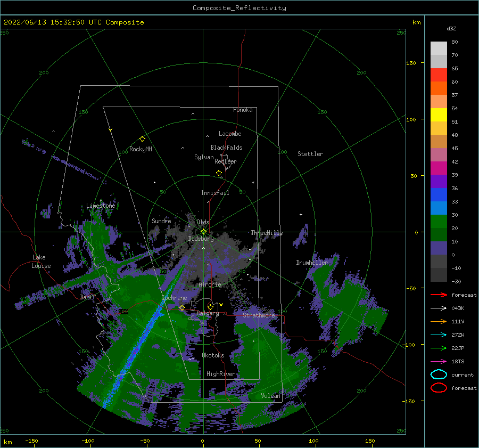
Task: Click the green 22JP arrow in legend
Action: pos(439,348)
